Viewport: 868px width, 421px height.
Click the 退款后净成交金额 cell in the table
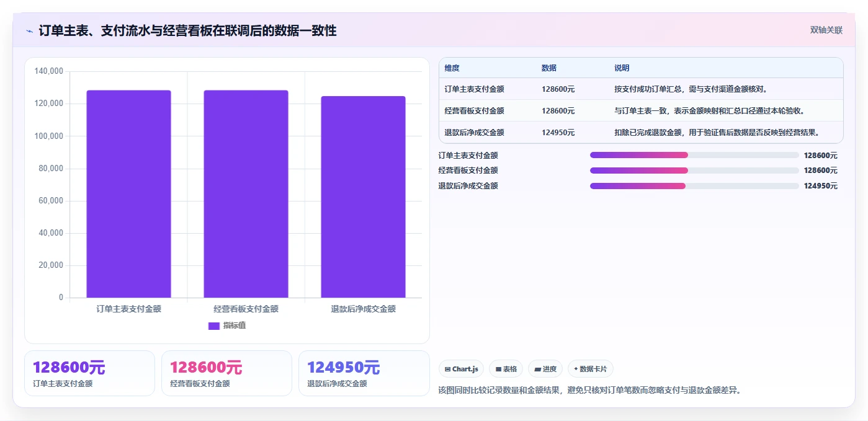pos(474,133)
